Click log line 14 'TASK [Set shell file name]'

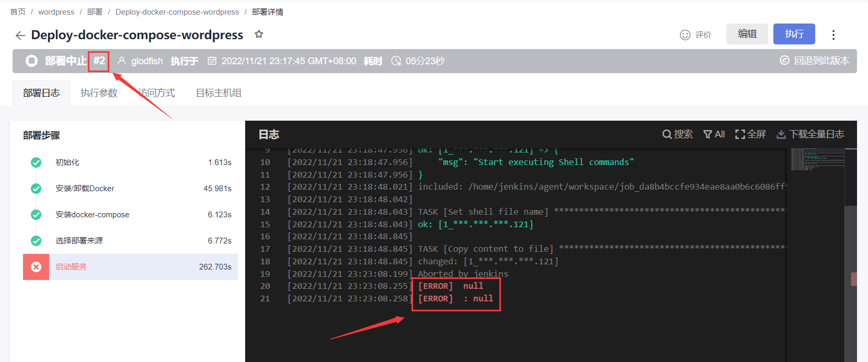pos(483,212)
